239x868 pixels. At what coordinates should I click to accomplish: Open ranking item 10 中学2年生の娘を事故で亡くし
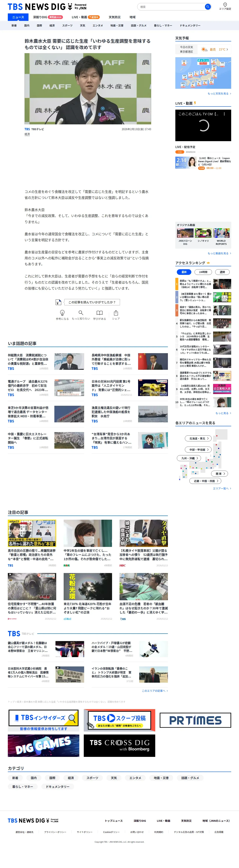(203, 402)
